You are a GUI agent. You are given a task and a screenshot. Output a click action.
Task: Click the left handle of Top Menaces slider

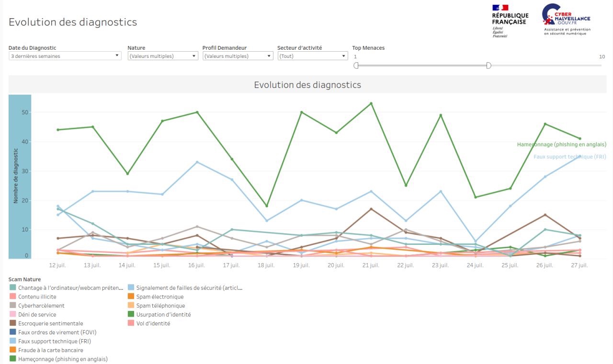(356, 66)
